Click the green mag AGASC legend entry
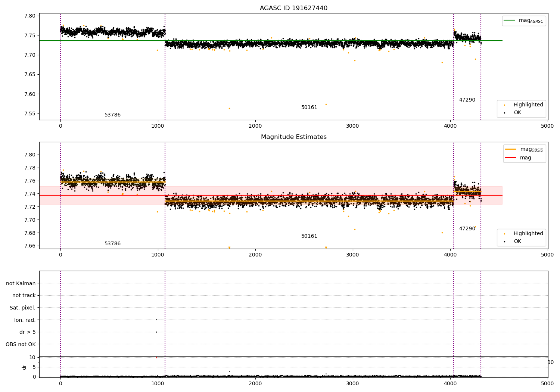Screen dimensions: 560x392 pyautogui.click(x=524, y=21)
